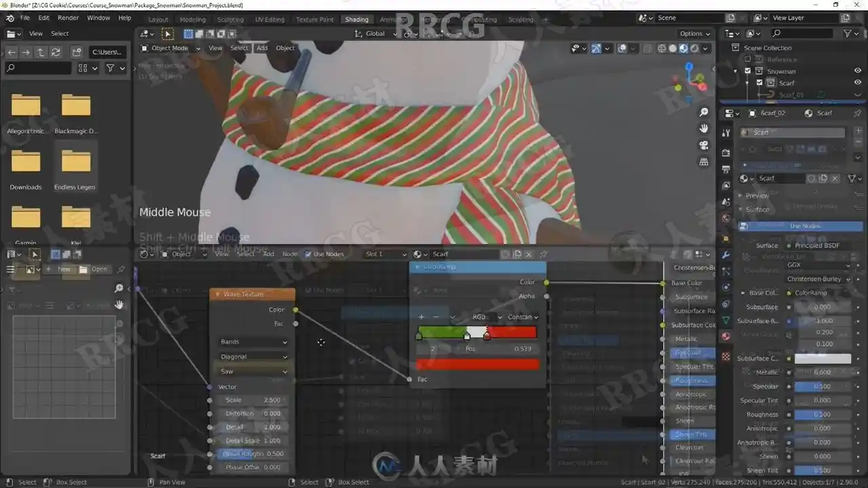868x488 pixels.
Task: Go back in file browser history
Action: [x=12, y=52]
